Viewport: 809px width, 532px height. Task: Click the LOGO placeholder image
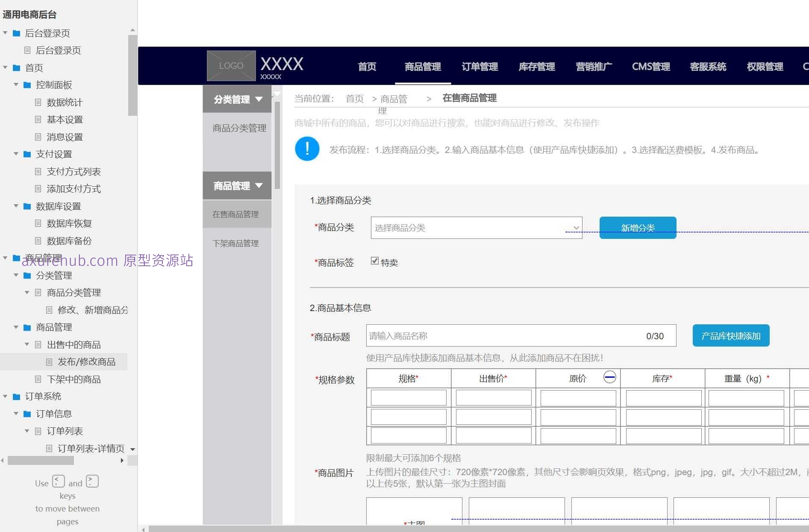pyautogui.click(x=231, y=66)
